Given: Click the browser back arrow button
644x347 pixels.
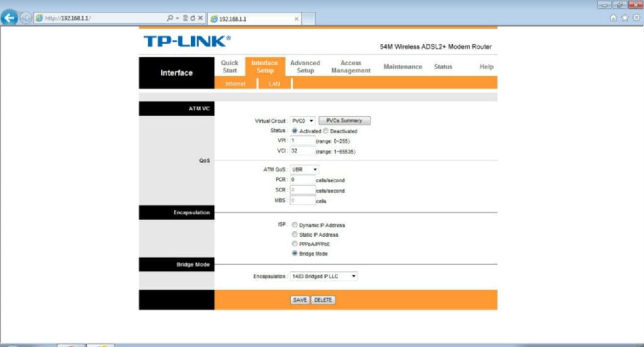Looking at the screenshot, I should point(9,18).
